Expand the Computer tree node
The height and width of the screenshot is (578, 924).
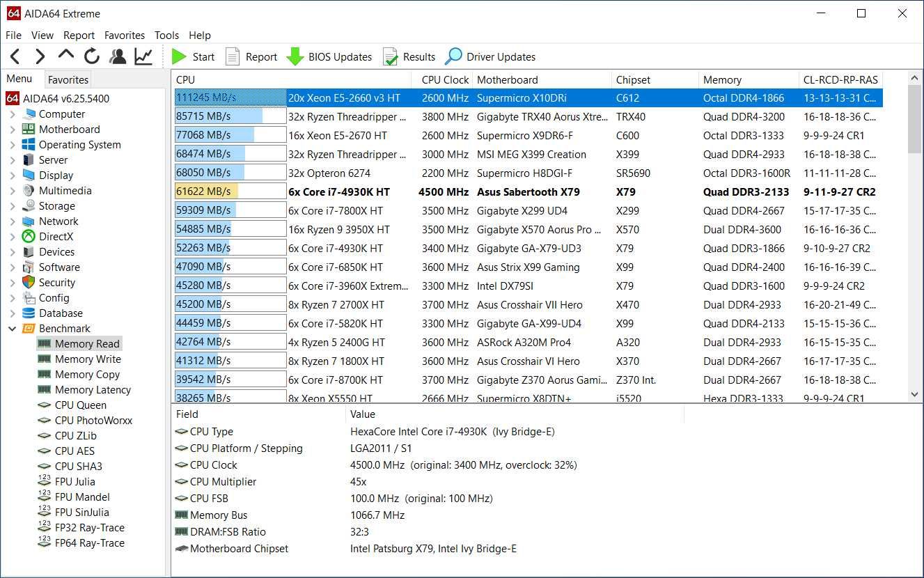point(13,114)
